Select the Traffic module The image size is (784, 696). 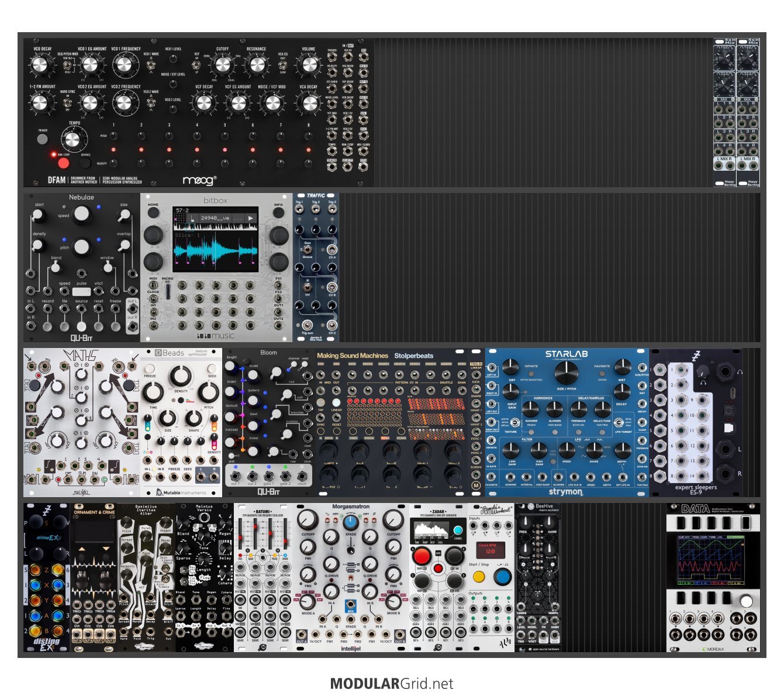pos(316,267)
